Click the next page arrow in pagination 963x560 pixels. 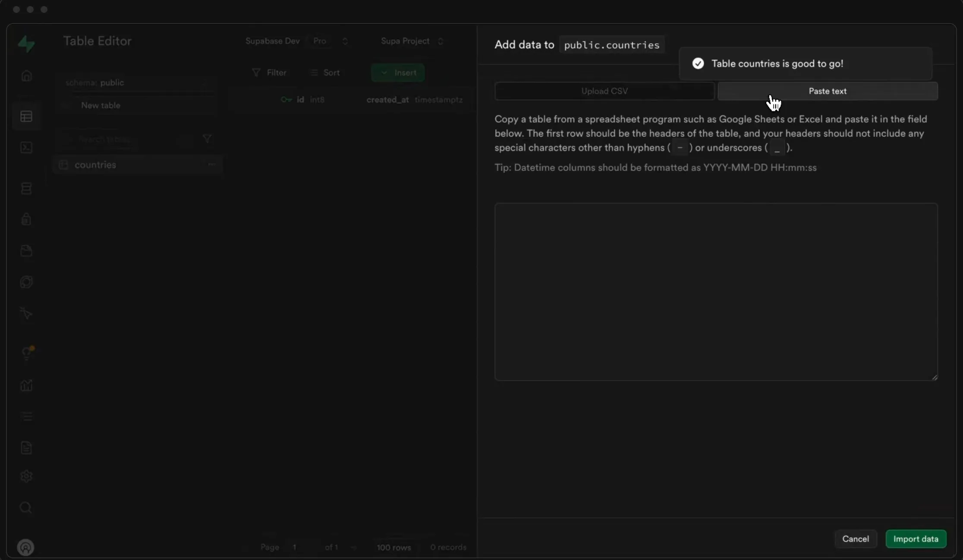pyautogui.click(x=353, y=547)
